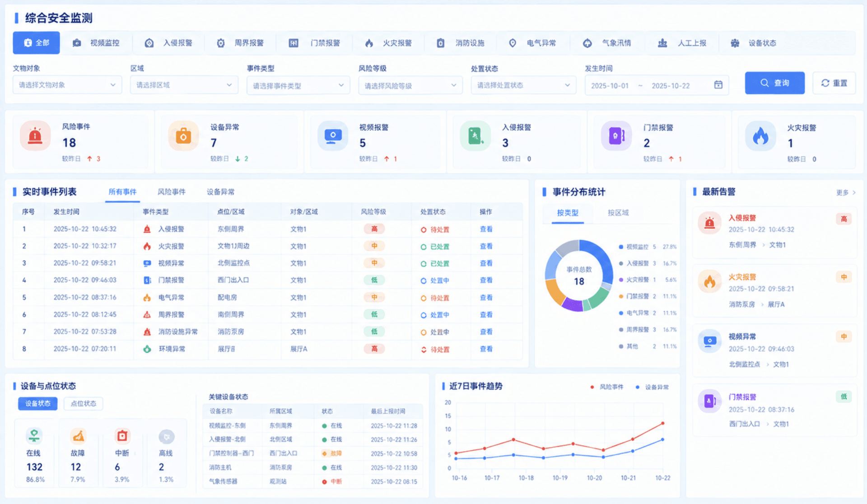The image size is (867, 504).
Task: Toggle the 设备异常 series in trend legend
Action: (x=652, y=387)
